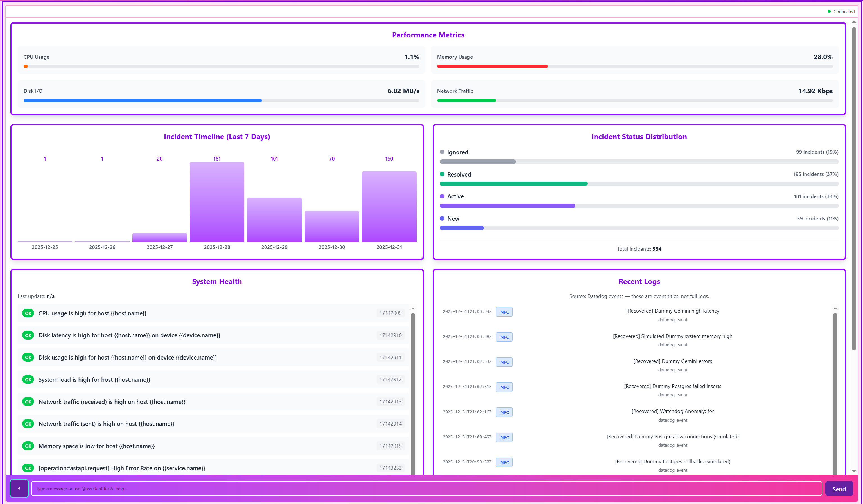This screenshot has width=863, height=504.
Task: Click the green Connected status dot
Action: click(829, 11)
